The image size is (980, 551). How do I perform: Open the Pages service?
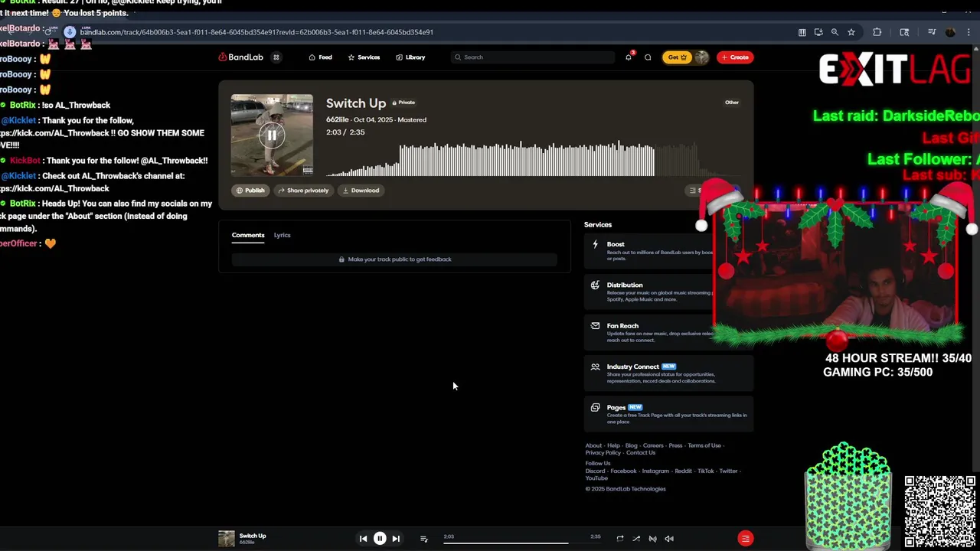pyautogui.click(x=668, y=414)
